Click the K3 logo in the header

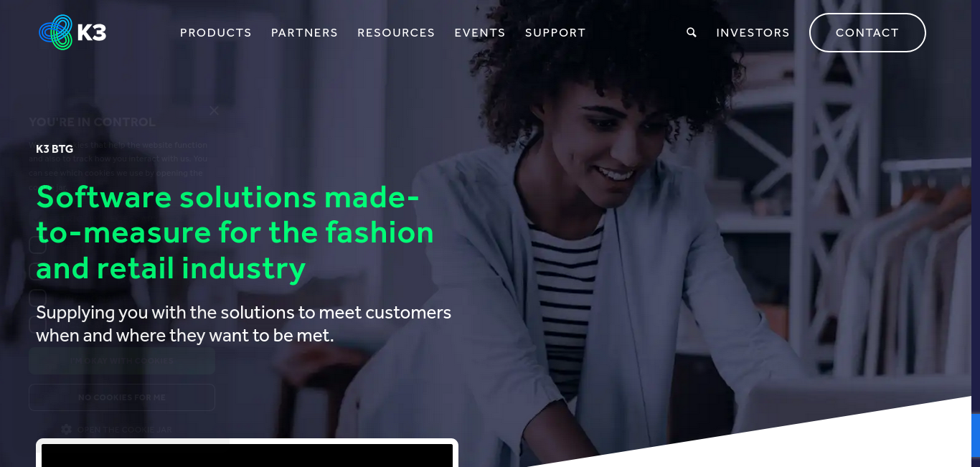(72, 32)
